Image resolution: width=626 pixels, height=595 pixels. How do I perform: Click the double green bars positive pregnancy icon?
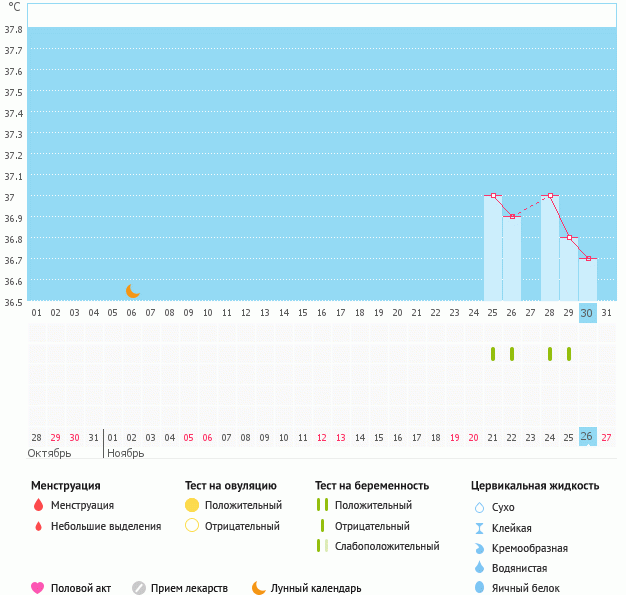[x=322, y=506]
